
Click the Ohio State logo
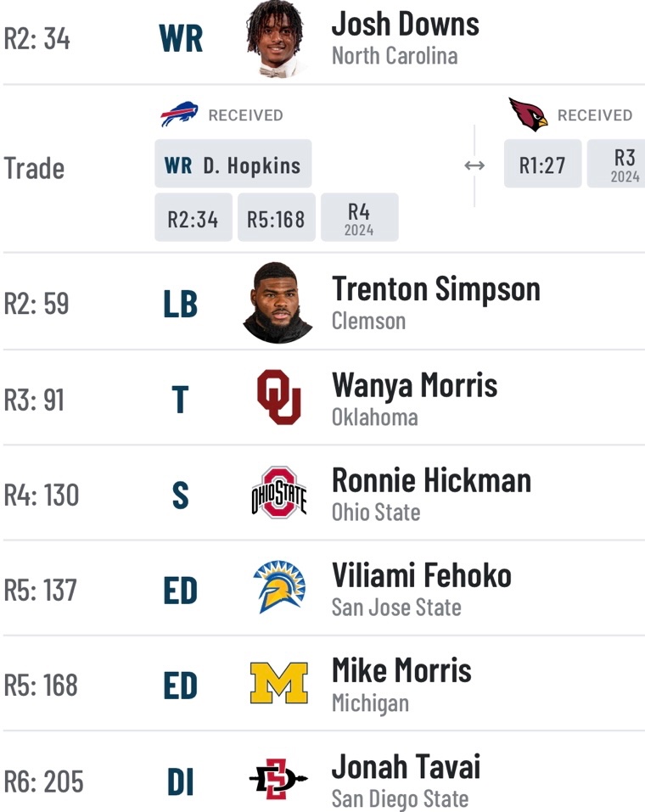(278, 492)
